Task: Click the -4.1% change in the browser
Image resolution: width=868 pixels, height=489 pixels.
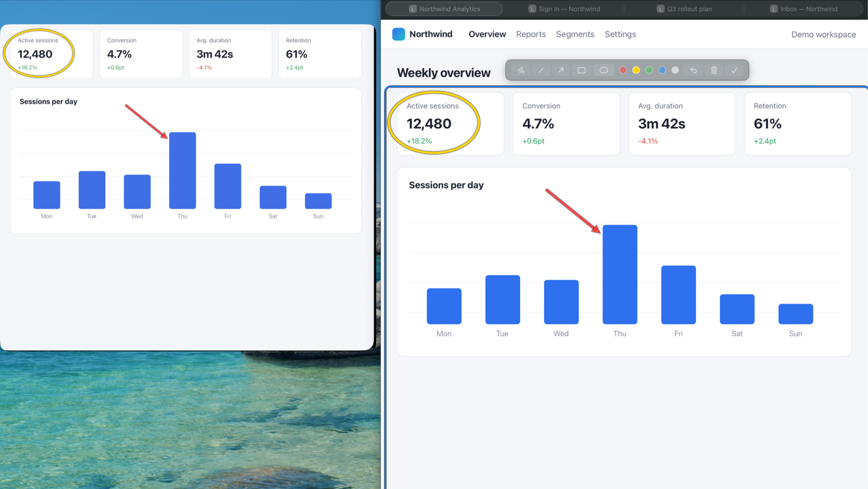Action: tap(648, 141)
